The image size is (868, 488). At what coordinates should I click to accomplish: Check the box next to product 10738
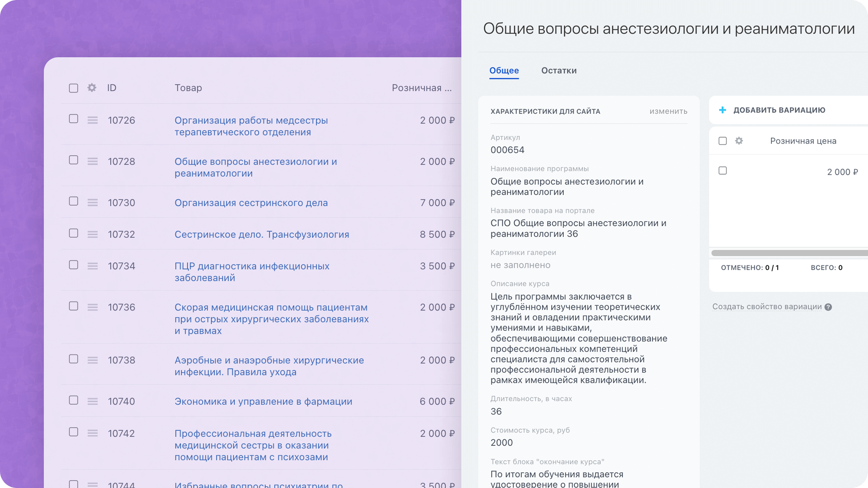73,359
